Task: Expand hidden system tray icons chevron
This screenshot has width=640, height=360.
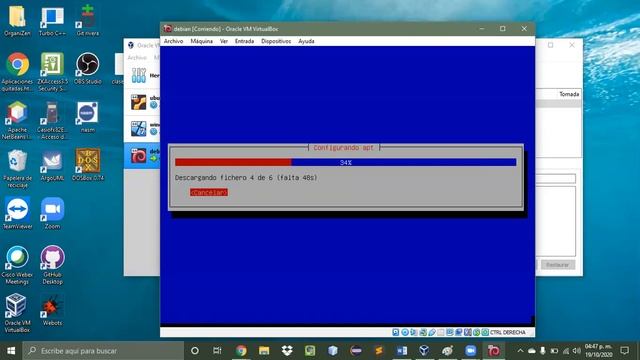Action: [520, 351]
